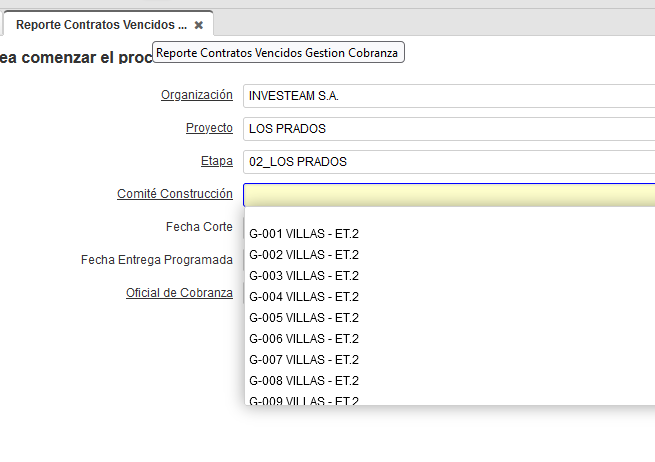Pick G-008 VILLAS - ET.2 from list
The height and width of the screenshot is (462, 655).
[x=304, y=381]
